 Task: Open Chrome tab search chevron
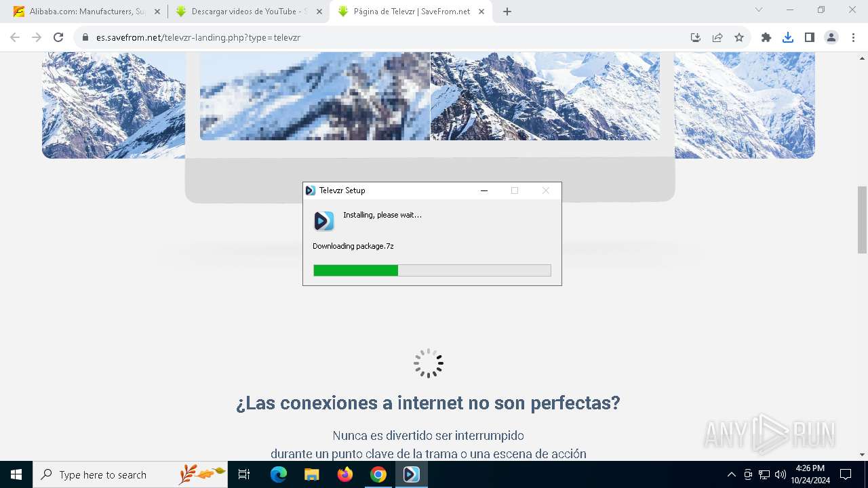coord(759,9)
